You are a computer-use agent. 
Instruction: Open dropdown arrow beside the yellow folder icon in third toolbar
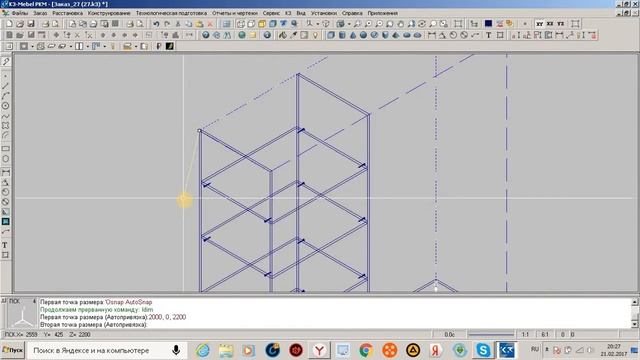coord(136,47)
